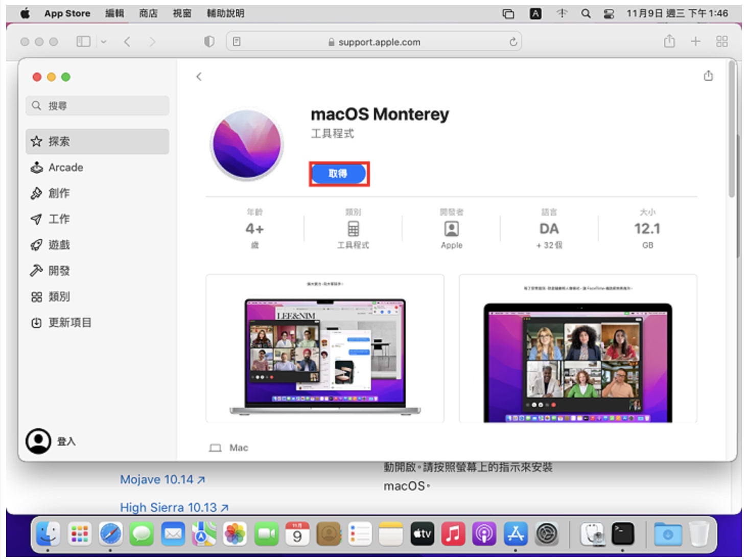748x560 pixels.
Task: Click the 登入 account button
Action: point(51,441)
